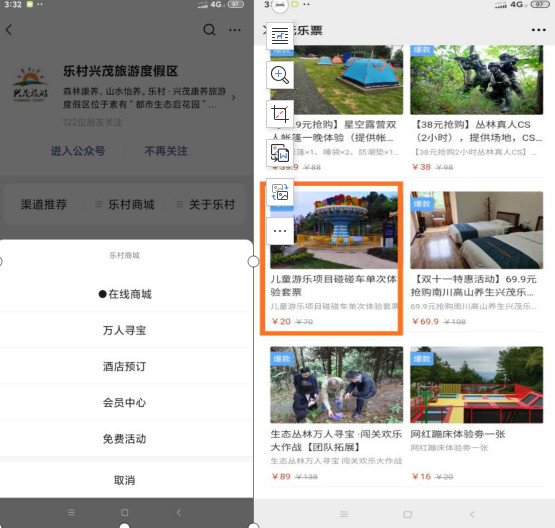
Task: Tap the 爆款 badge on the treasure hunt card
Action: coord(282,359)
